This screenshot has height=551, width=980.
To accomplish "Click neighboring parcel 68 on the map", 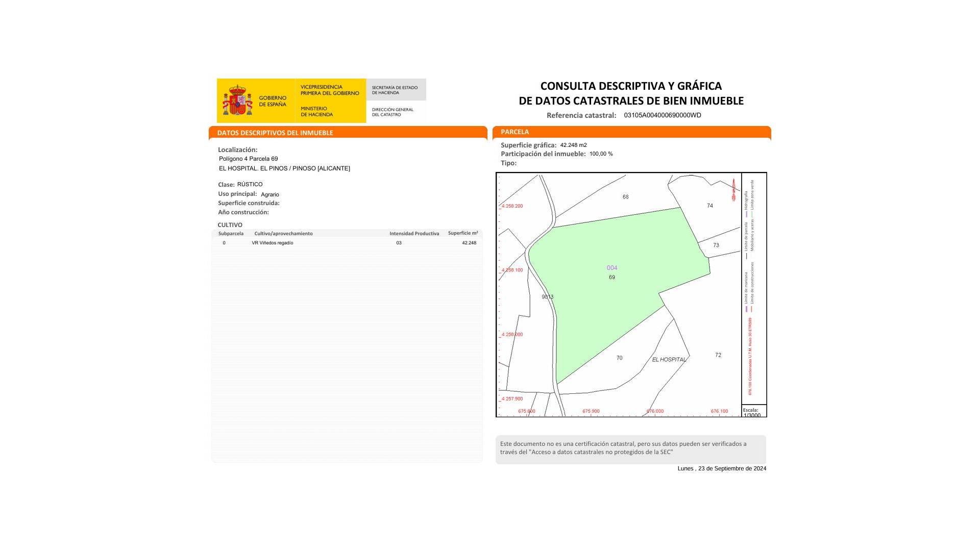I will (625, 197).
